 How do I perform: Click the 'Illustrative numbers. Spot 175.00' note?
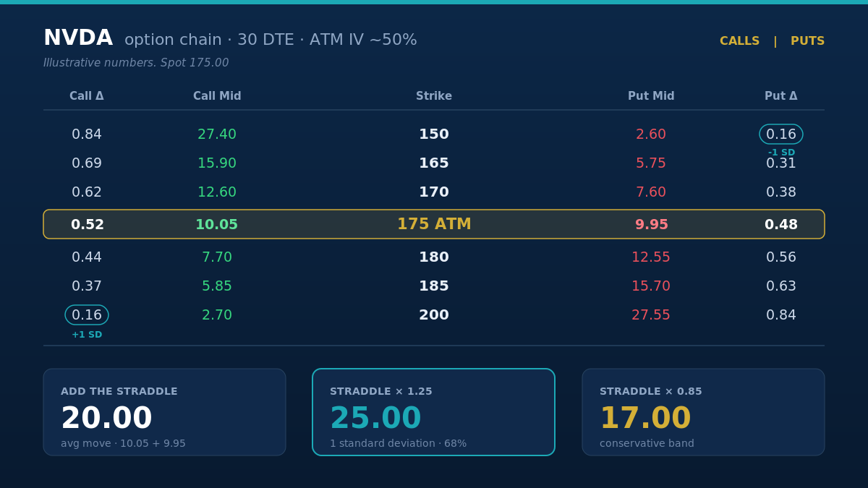click(136, 63)
